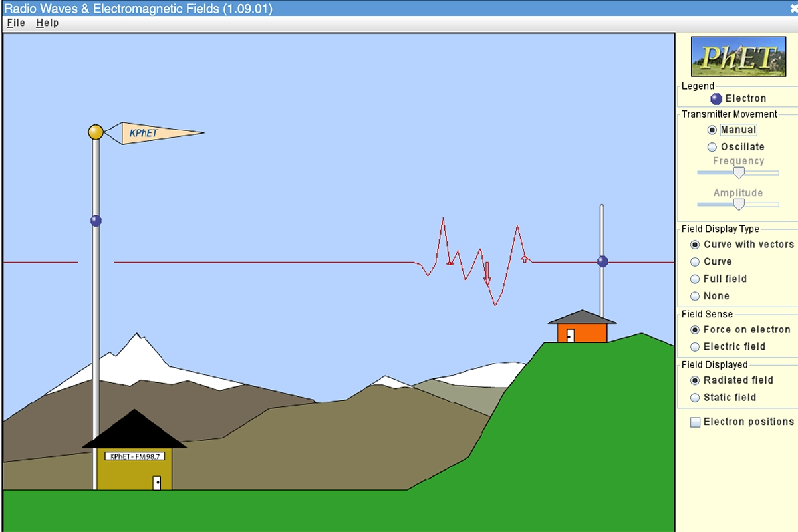Click the Amplitude slider thumb
Screen dimensions: 798x532
pyautogui.click(x=738, y=205)
